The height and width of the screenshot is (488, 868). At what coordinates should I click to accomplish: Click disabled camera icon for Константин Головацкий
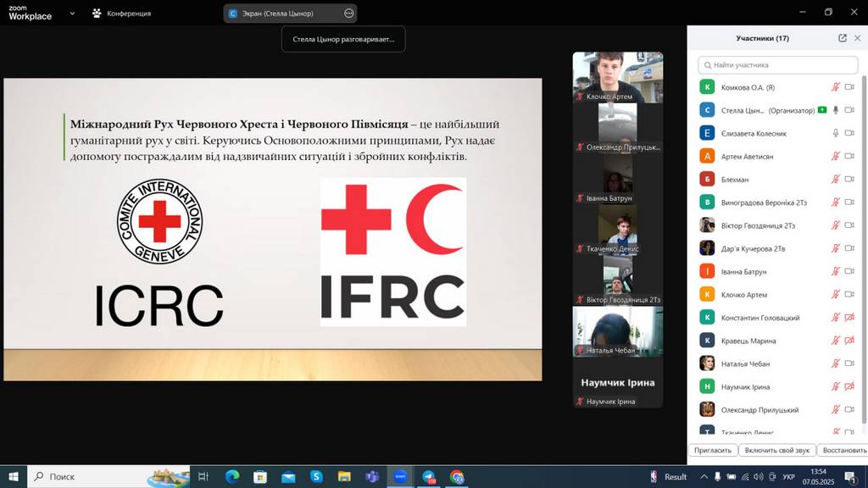pos(849,318)
